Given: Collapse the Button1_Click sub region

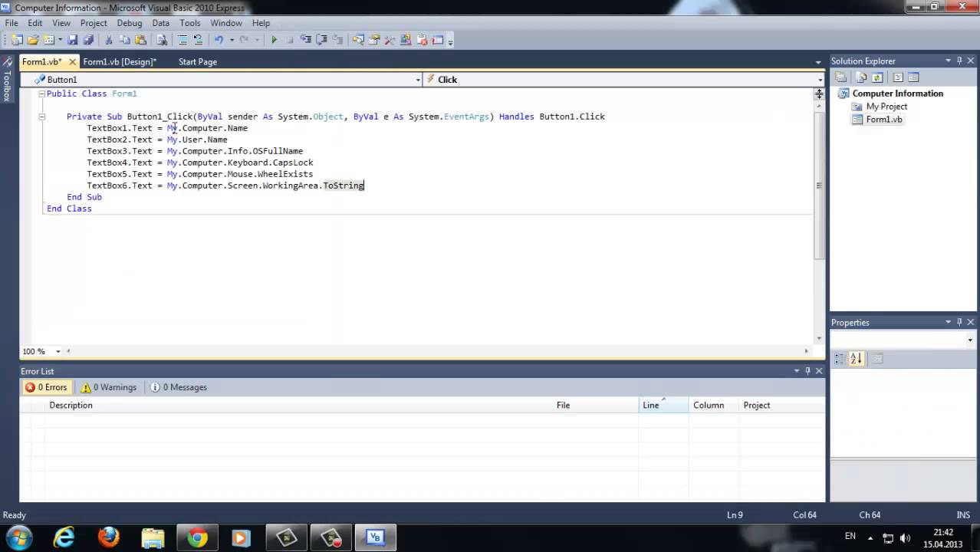Looking at the screenshot, I should (42, 117).
